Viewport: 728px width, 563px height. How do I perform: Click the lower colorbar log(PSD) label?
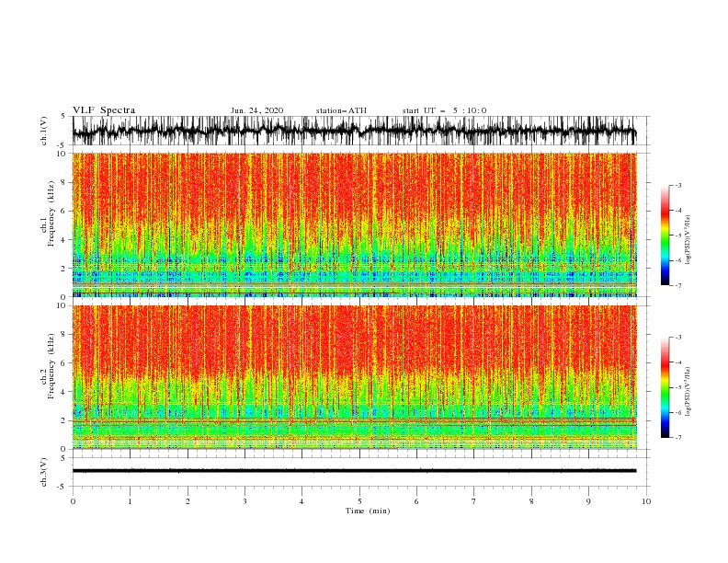[x=688, y=392]
